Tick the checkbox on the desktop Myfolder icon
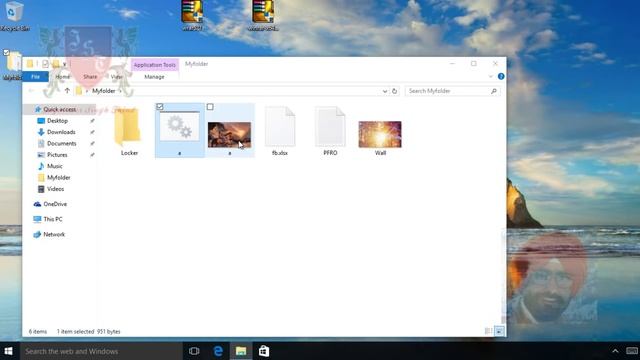 pos(6,52)
